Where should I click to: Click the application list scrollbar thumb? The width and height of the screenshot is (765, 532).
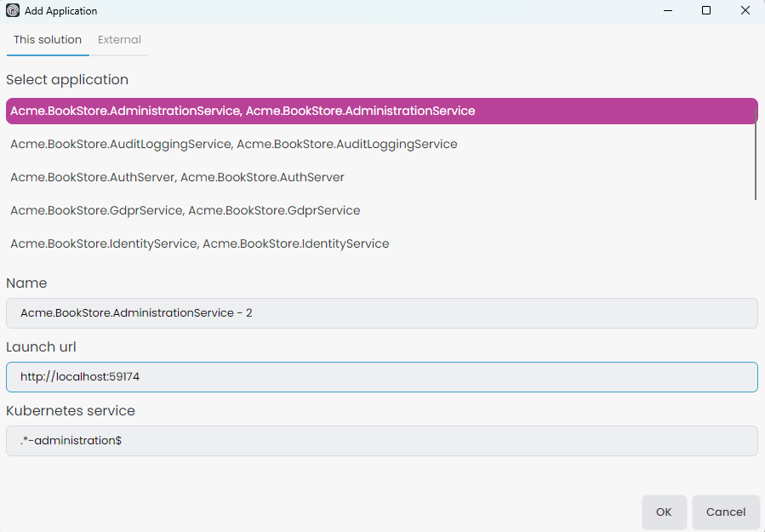(x=754, y=153)
